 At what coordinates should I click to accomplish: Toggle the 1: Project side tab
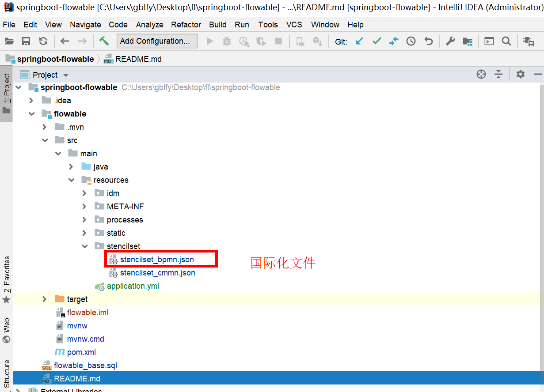coord(6,94)
